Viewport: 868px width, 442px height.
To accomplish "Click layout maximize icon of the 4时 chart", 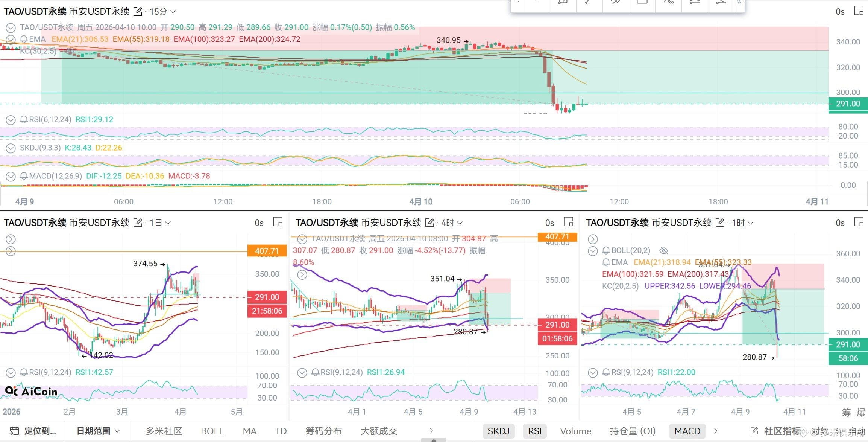I will click(x=569, y=222).
